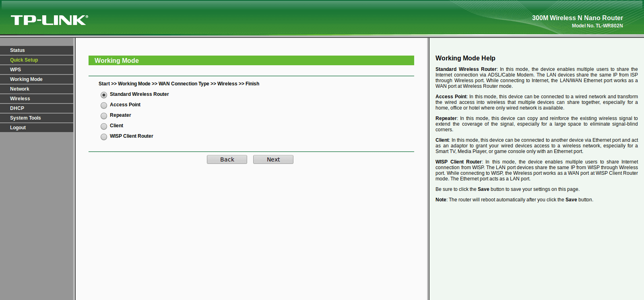Expand System Tools in the sidebar

click(x=37, y=118)
